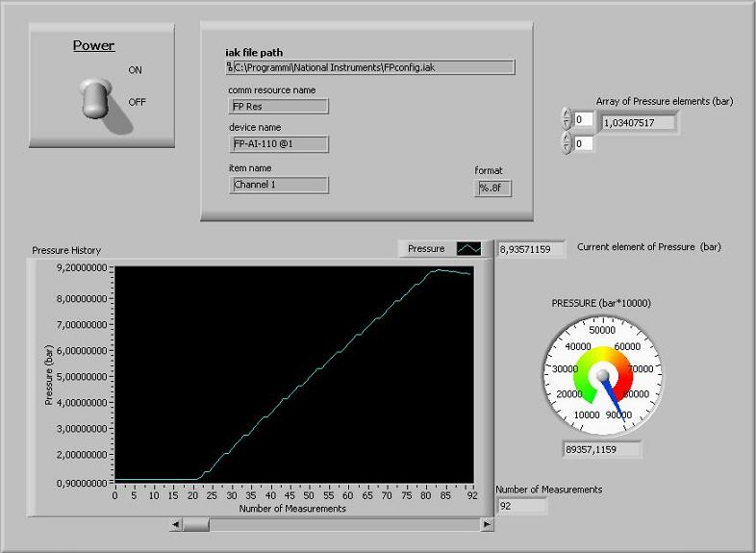Click the X-axis label 45

pos(290,495)
